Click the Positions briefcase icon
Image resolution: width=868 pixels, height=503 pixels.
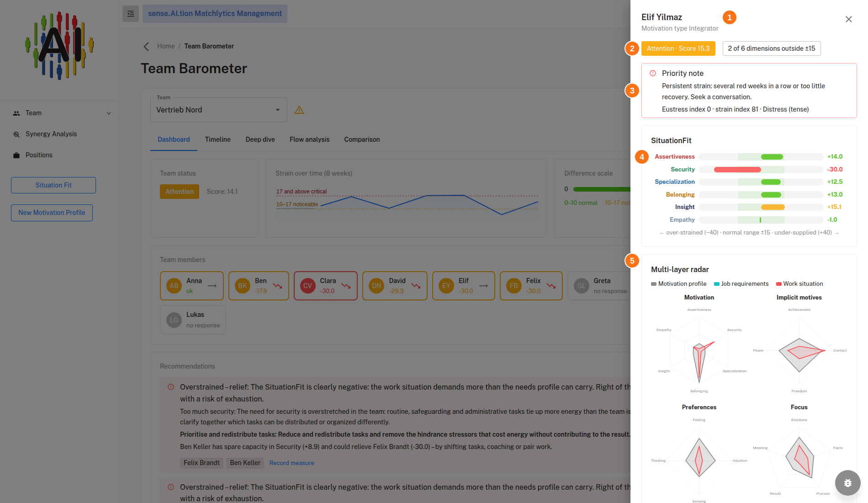point(16,155)
